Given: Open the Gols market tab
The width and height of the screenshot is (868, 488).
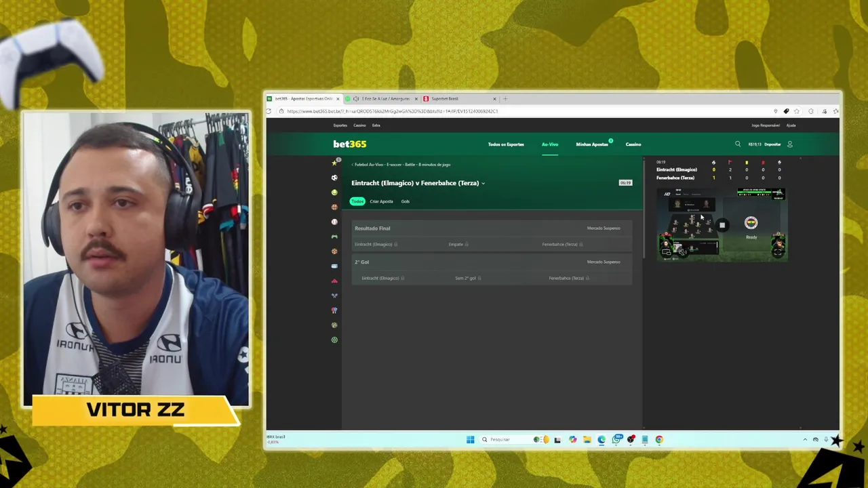Looking at the screenshot, I should (x=405, y=201).
